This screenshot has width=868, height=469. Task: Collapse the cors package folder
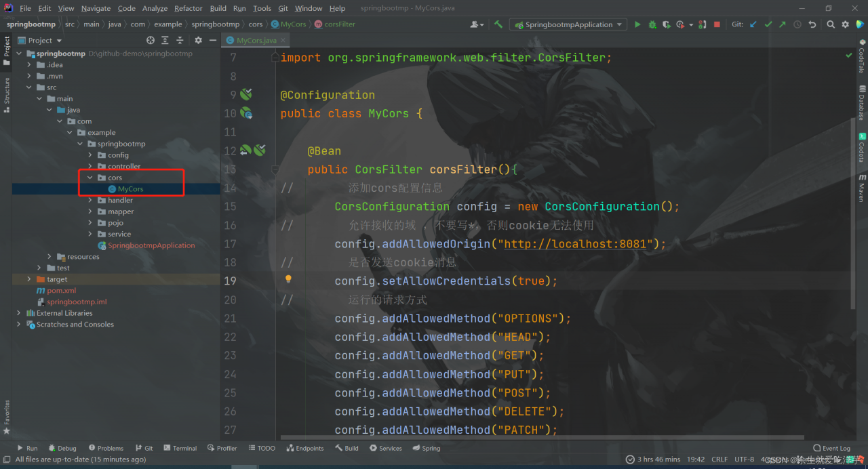click(x=91, y=178)
